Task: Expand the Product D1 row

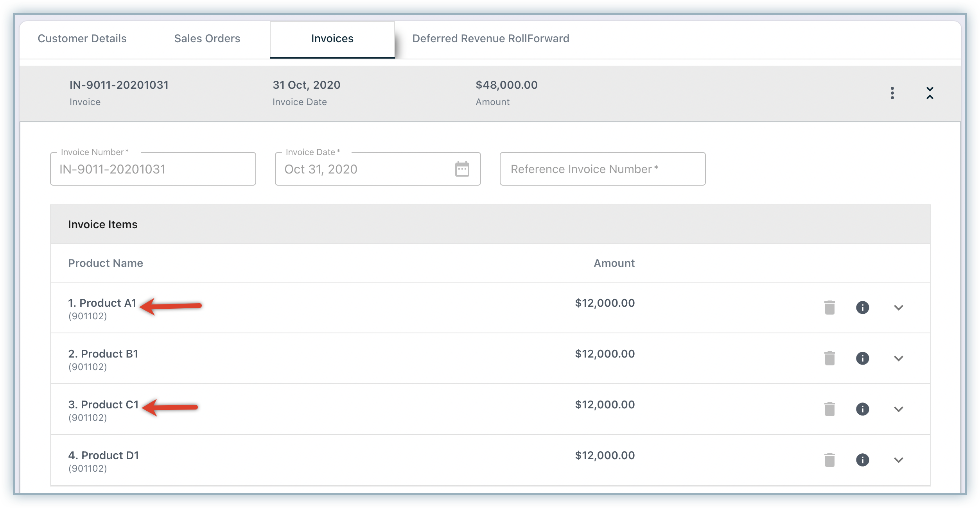Action: (x=898, y=460)
